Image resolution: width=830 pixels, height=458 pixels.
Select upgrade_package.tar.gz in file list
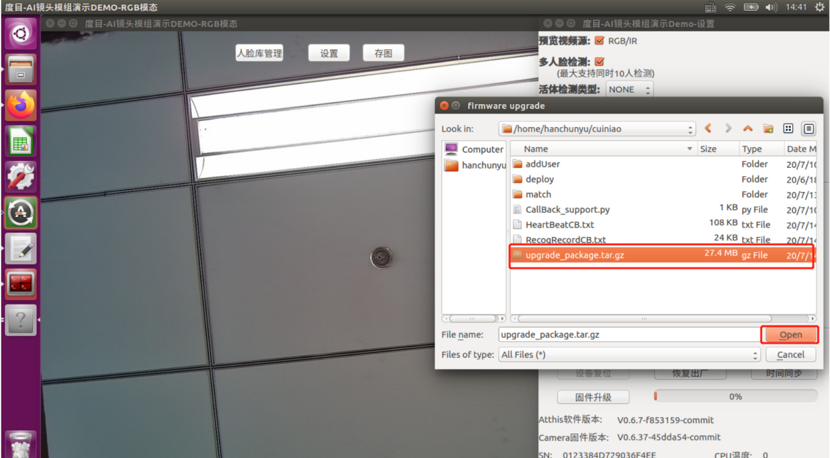662,255
